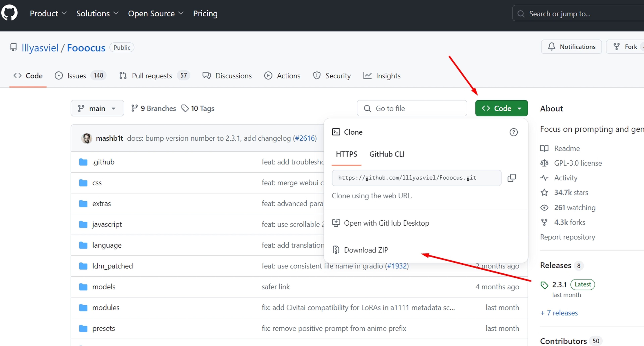
Task: View the 9 Branches link
Action: tap(154, 108)
